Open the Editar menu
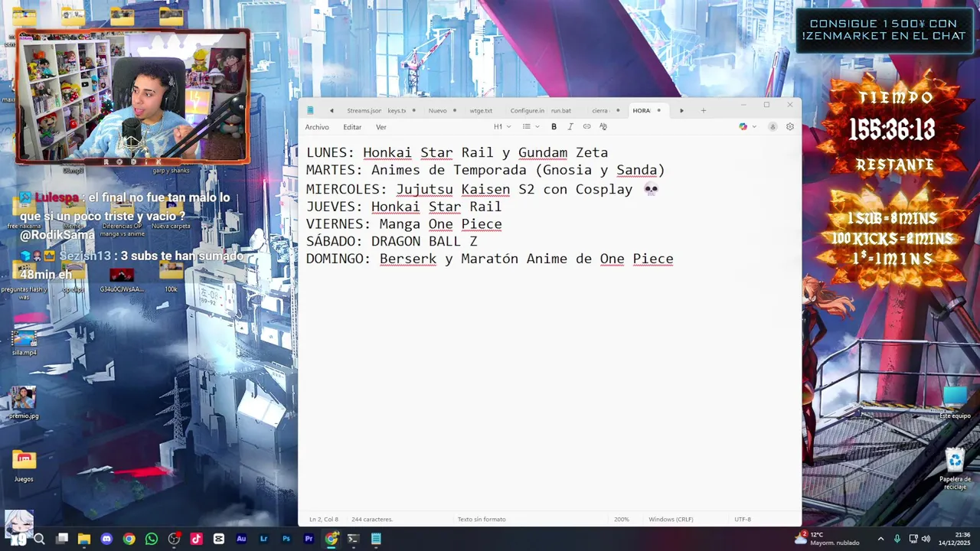This screenshot has width=980, height=551. pos(352,127)
